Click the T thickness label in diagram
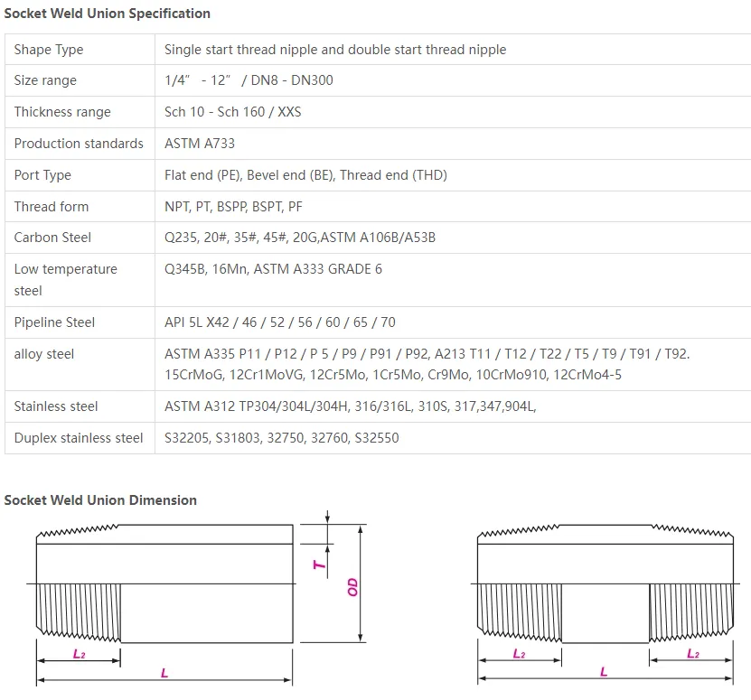This screenshot has width=751, height=700. pos(319,565)
